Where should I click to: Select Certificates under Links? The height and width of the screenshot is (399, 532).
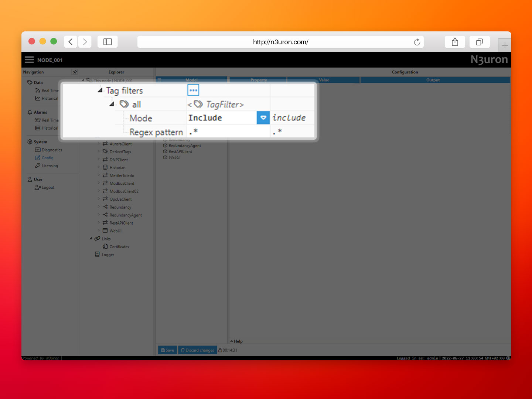pyautogui.click(x=119, y=247)
